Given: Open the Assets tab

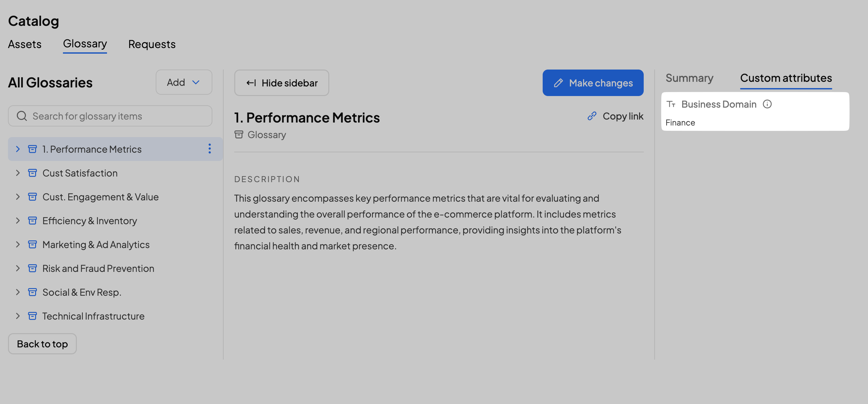Looking at the screenshot, I should [x=25, y=44].
